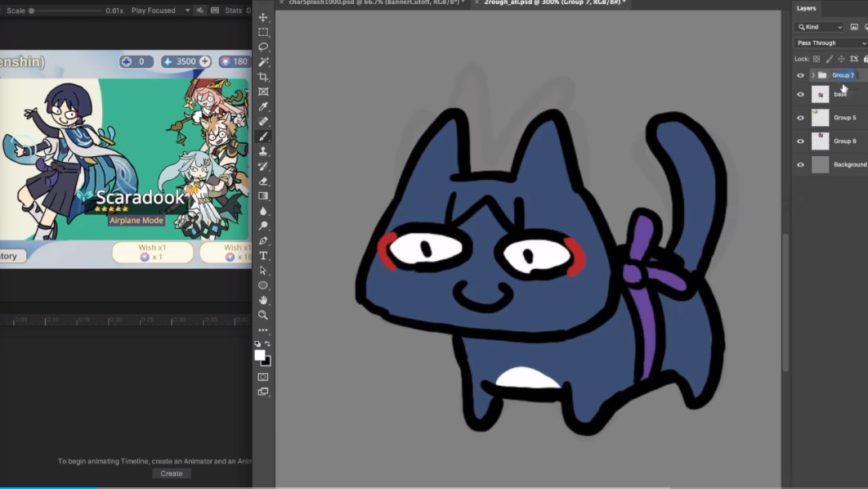
Task: Hide the base layer
Action: (x=800, y=95)
